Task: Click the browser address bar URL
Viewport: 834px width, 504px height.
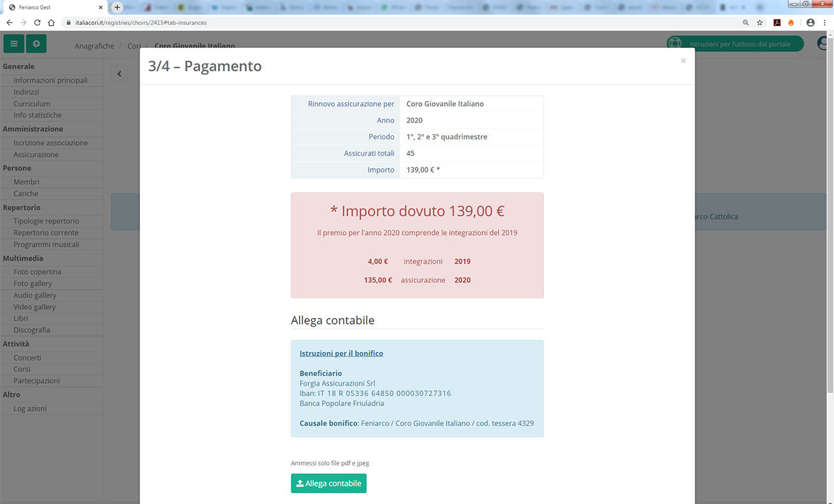Action: [141, 22]
